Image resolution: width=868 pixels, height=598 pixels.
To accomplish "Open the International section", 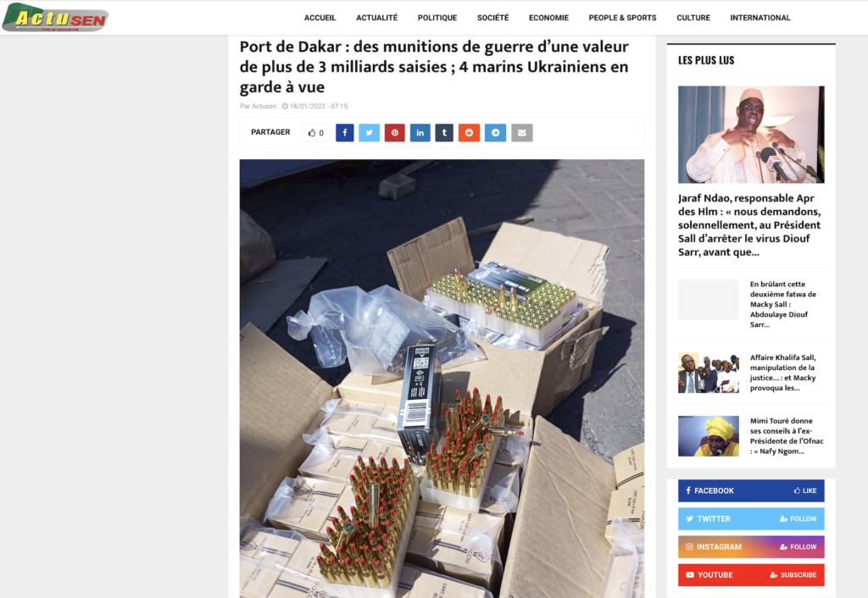I will (760, 18).
